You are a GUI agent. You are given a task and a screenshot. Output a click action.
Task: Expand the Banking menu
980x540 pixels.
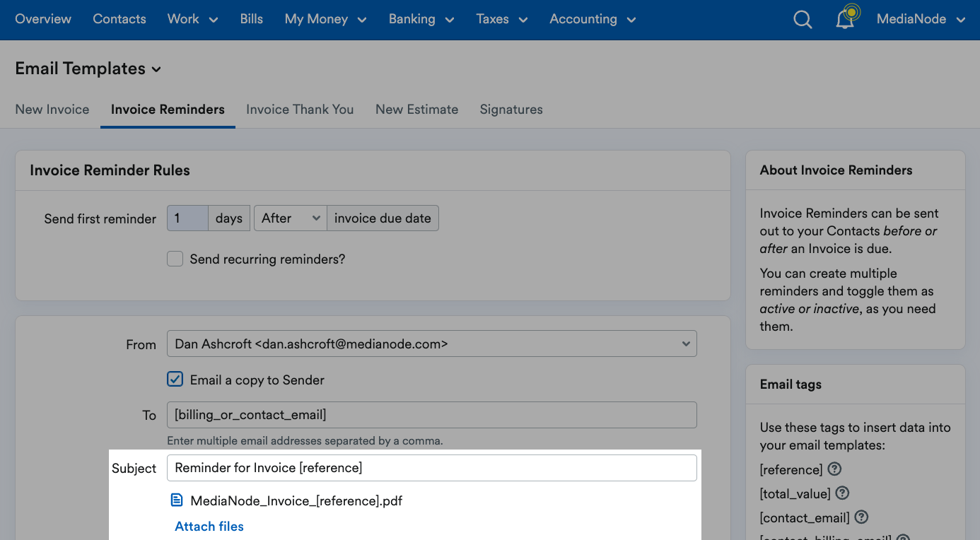click(421, 20)
